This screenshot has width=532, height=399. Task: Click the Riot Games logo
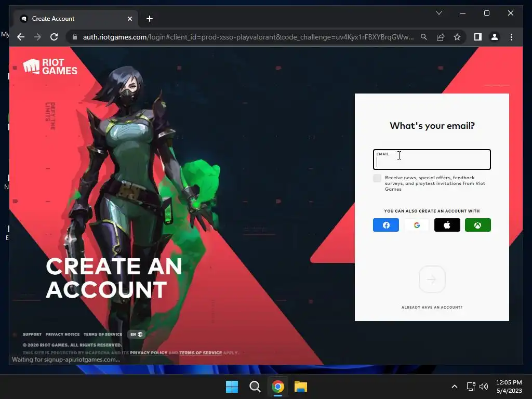click(50, 66)
